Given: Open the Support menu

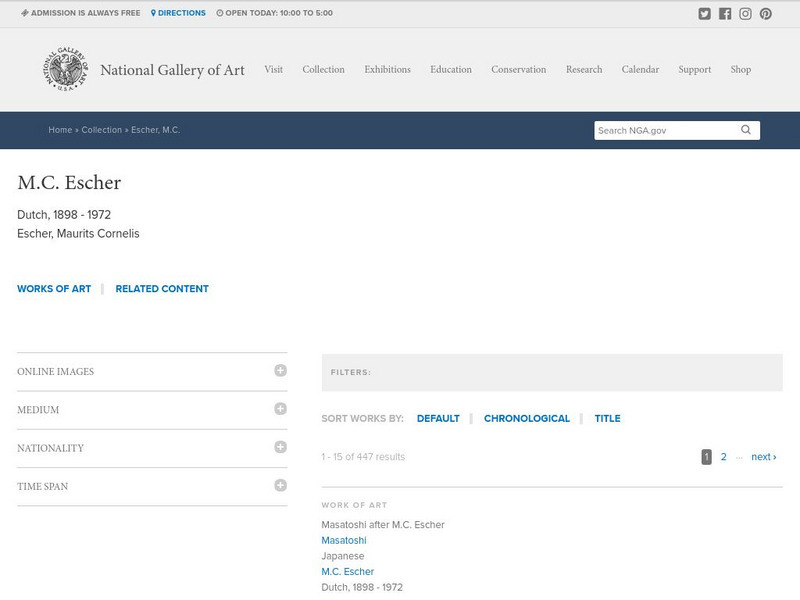Looking at the screenshot, I should (694, 69).
